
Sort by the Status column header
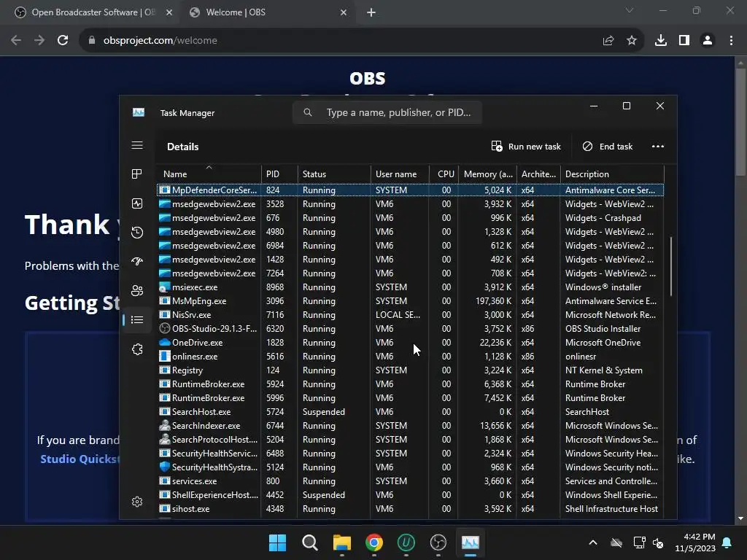pos(334,174)
